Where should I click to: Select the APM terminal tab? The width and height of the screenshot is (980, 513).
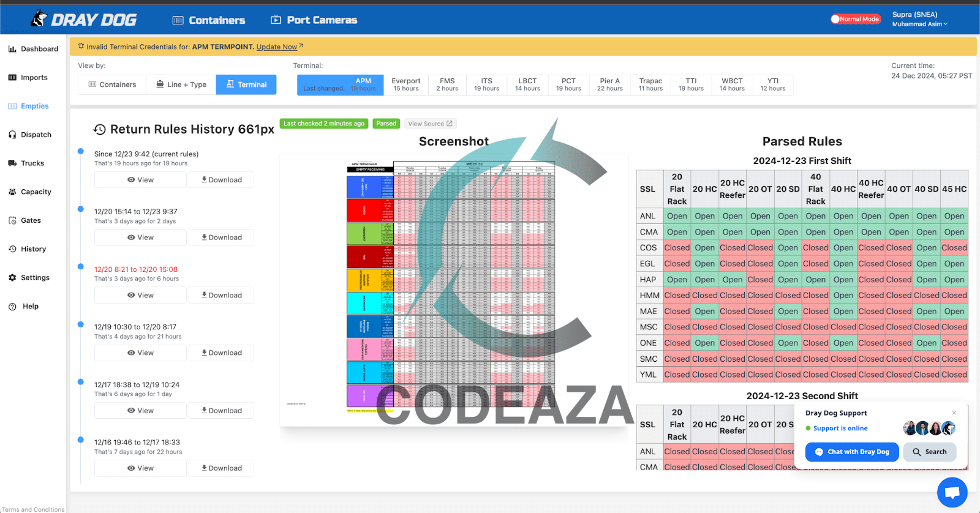coord(341,84)
